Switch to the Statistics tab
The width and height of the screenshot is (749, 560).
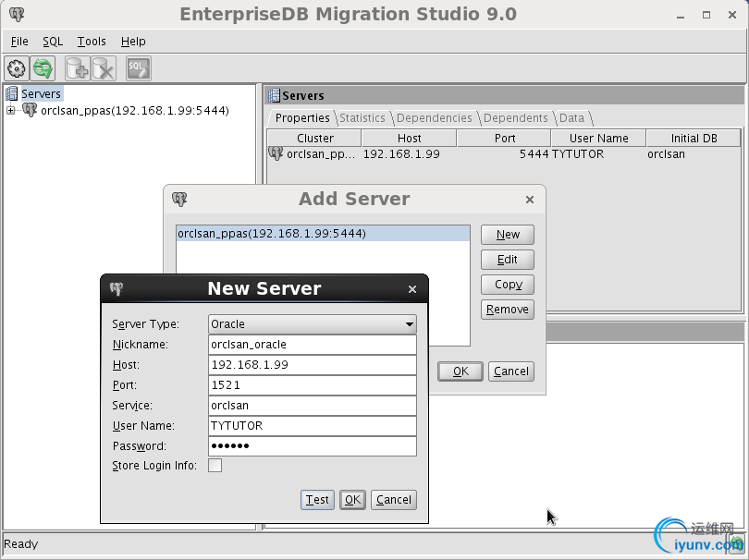tap(362, 118)
